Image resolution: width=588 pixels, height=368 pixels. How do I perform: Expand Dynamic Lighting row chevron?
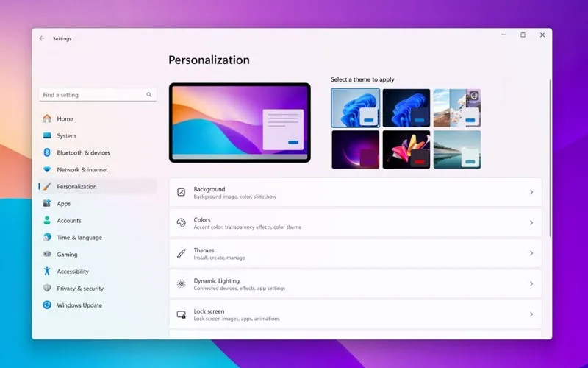tap(531, 283)
